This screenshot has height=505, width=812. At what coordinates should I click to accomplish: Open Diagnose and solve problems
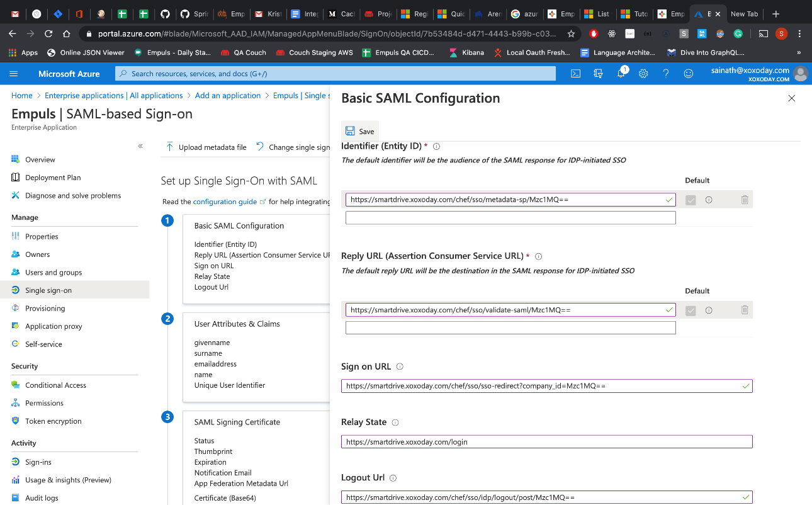(x=73, y=195)
